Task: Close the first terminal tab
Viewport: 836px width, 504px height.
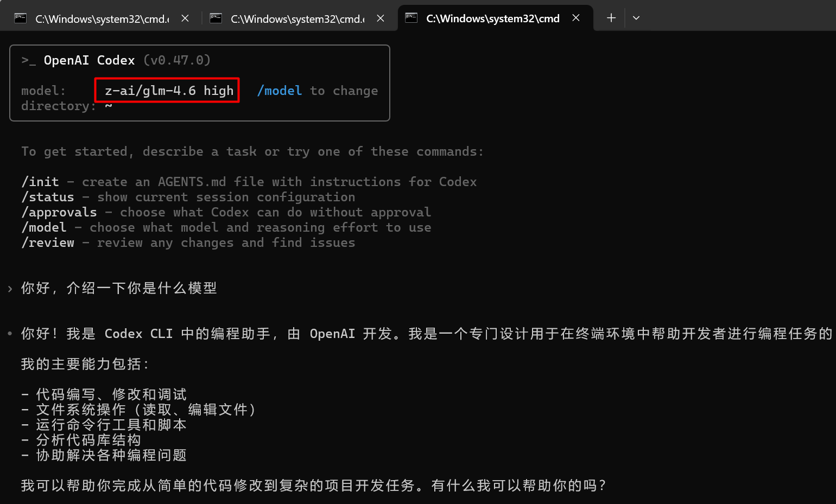Action: pos(185,18)
